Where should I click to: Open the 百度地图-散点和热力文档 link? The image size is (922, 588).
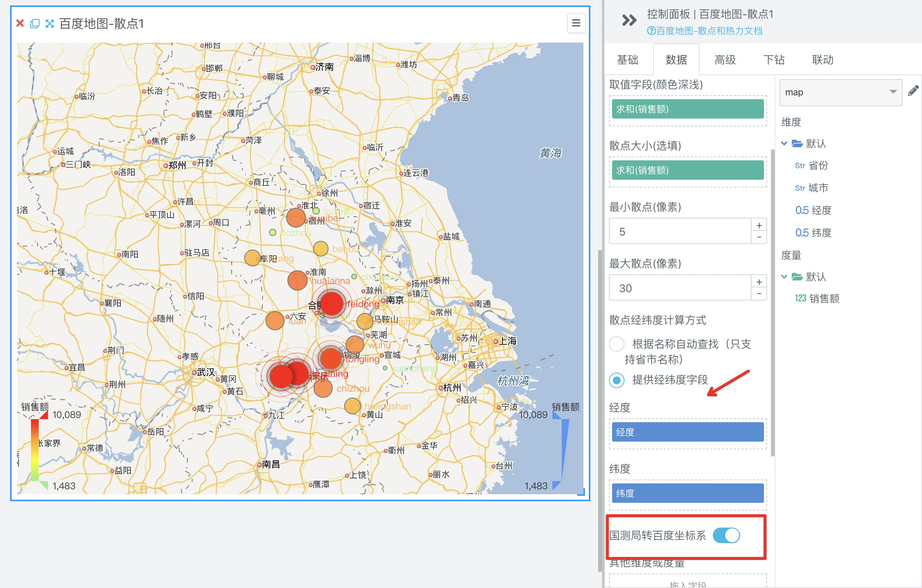705,31
